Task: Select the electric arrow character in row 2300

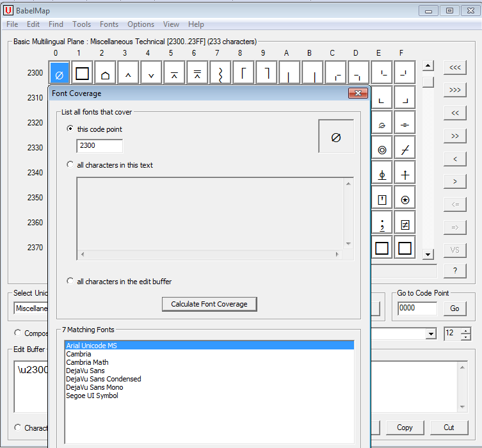Action: click(x=82, y=73)
